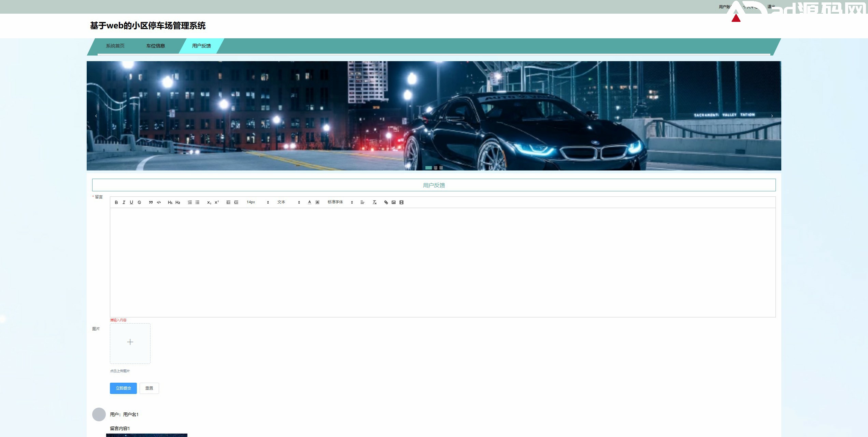The width and height of the screenshot is (868, 437).
Task: Toggle ordered numbered list
Action: pos(190,202)
